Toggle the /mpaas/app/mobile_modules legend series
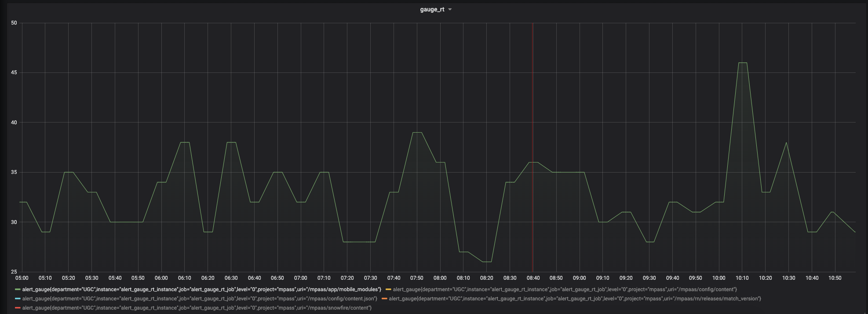Screen dimensions: 868x314 coord(201,289)
